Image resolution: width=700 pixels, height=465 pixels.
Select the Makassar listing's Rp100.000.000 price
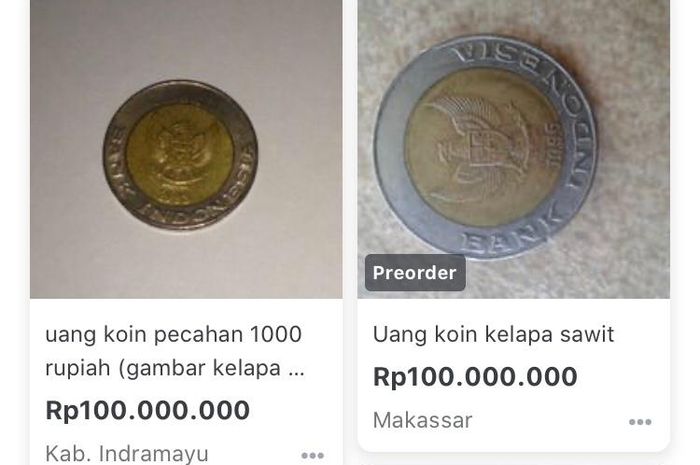pos(475,376)
